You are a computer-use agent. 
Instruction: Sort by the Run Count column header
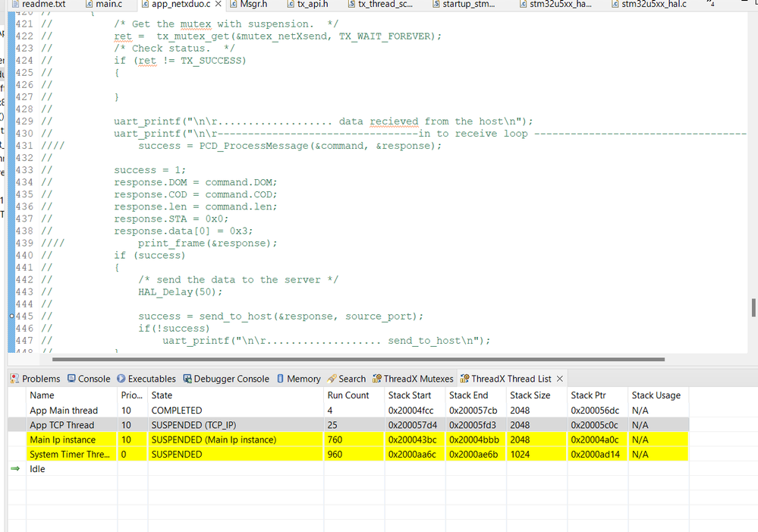point(354,395)
